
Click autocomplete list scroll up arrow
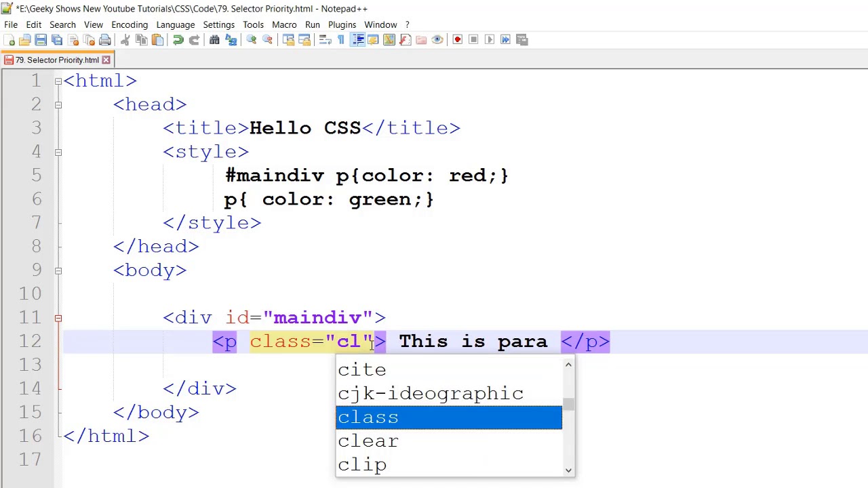[568, 365]
